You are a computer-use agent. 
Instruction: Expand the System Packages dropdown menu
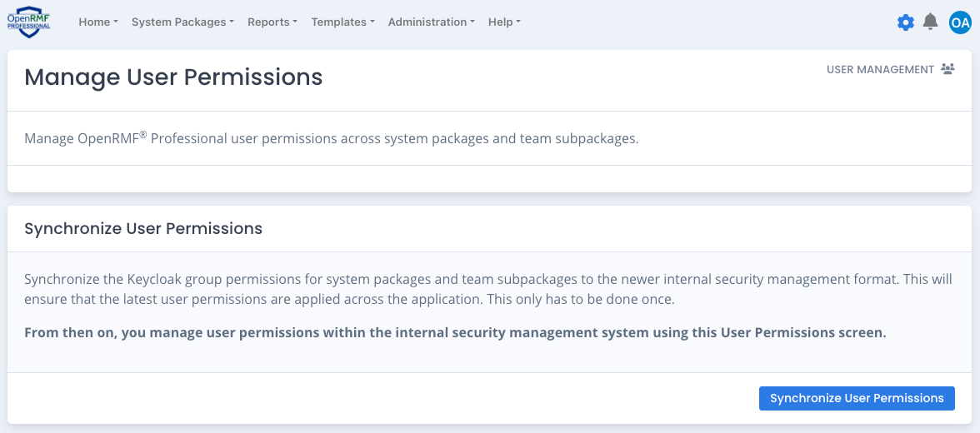pos(182,22)
